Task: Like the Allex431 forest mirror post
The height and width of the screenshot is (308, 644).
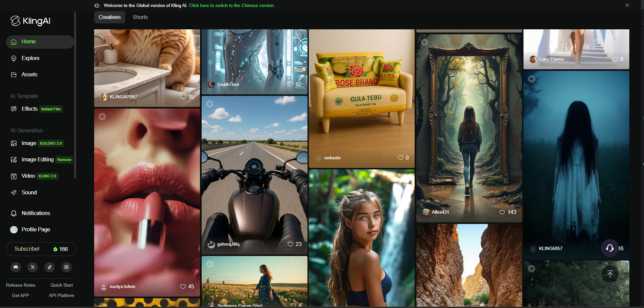Action: (x=502, y=212)
